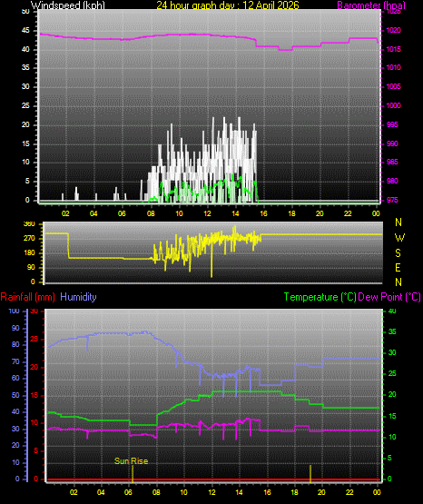
Task: Click the "1010" barometer scale value
Action: pos(393,67)
